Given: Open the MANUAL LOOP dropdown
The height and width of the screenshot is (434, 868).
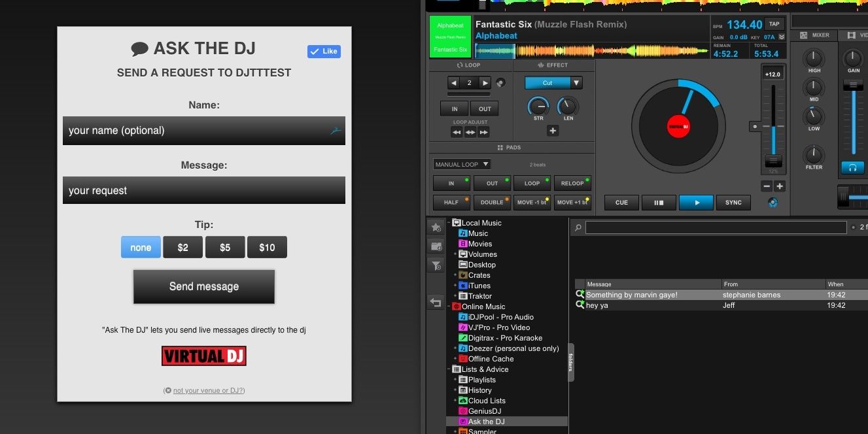Looking at the screenshot, I should [461, 164].
